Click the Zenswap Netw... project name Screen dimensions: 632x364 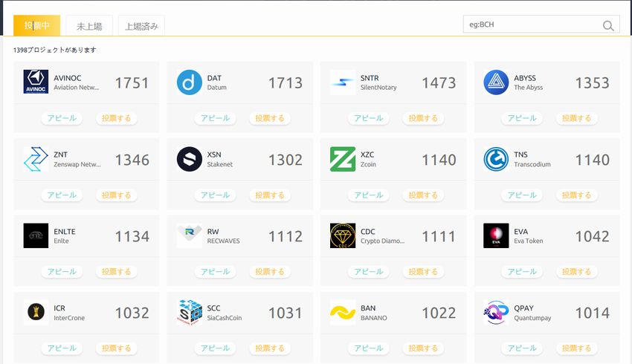[x=77, y=164]
